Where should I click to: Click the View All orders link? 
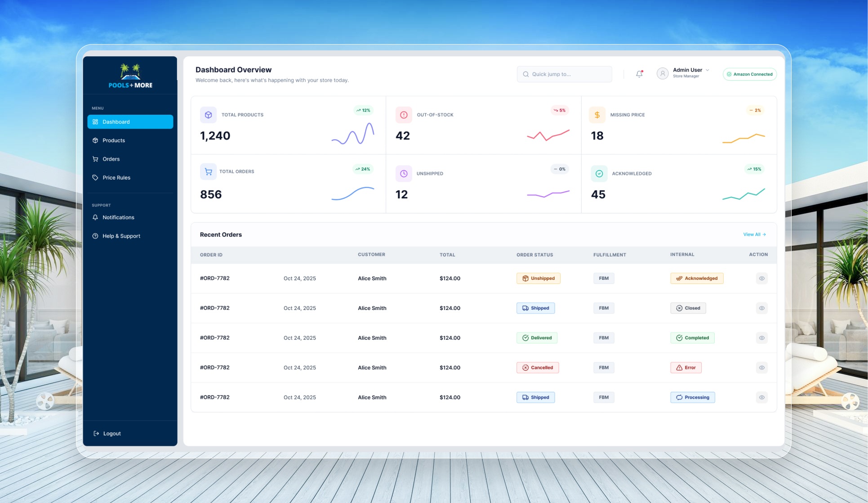tap(754, 234)
